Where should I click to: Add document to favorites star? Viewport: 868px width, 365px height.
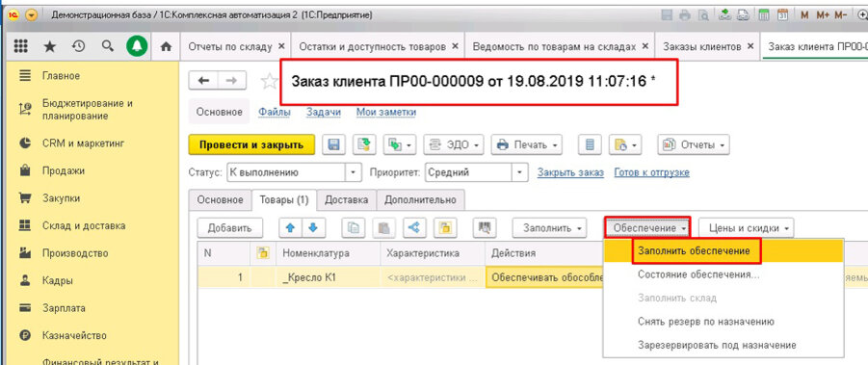click(270, 81)
